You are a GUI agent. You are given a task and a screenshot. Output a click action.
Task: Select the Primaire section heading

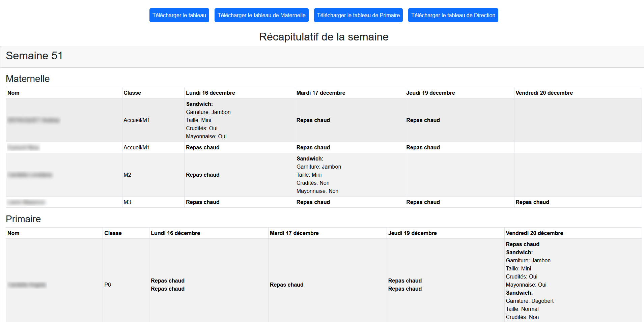tap(23, 219)
